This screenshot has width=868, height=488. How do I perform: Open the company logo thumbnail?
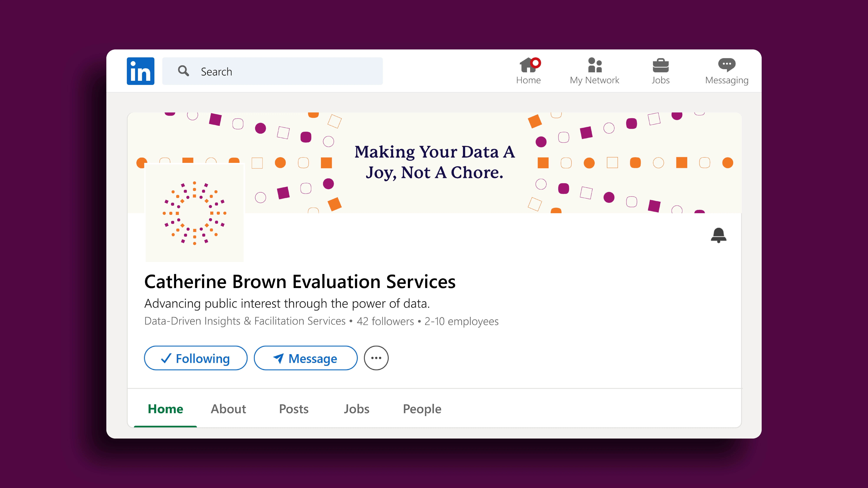194,213
